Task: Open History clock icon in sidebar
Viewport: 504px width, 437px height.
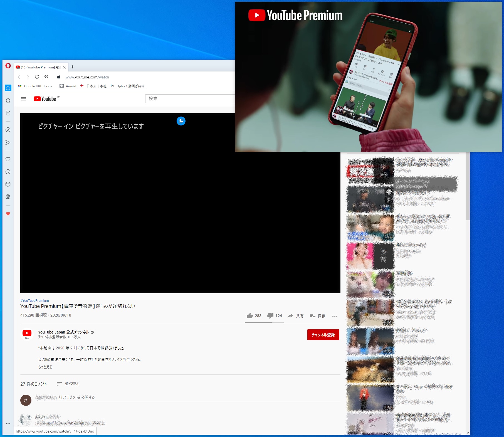Action: pyautogui.click(x=8, y=172)
